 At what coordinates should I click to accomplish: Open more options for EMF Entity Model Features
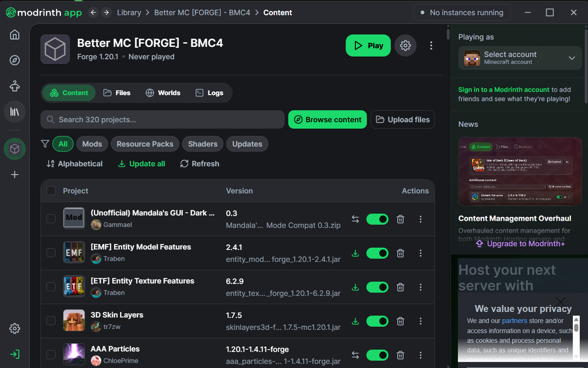point(420,253)
